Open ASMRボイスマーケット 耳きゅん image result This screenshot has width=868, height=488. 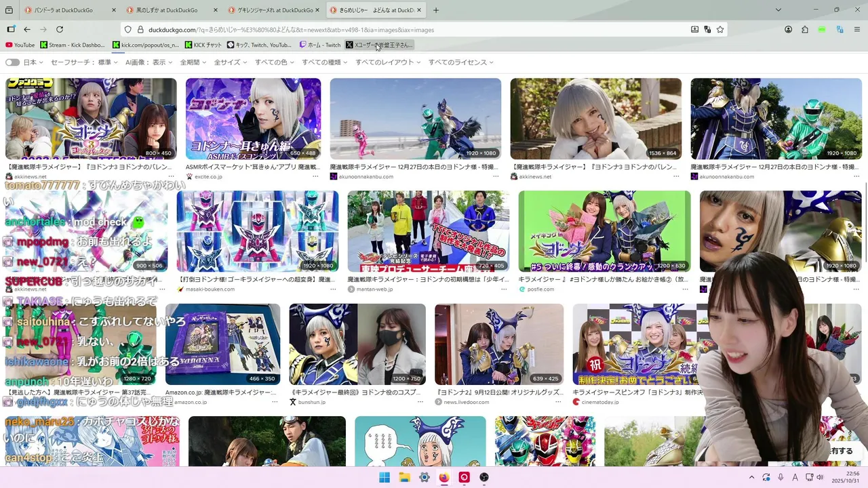coord(253,119)
